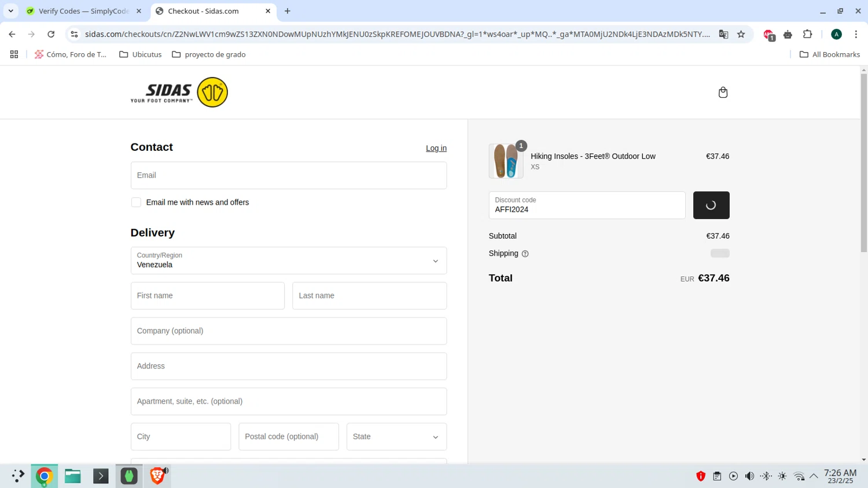Click the Bluetooth icon in system tray

(x=766, y=476)
